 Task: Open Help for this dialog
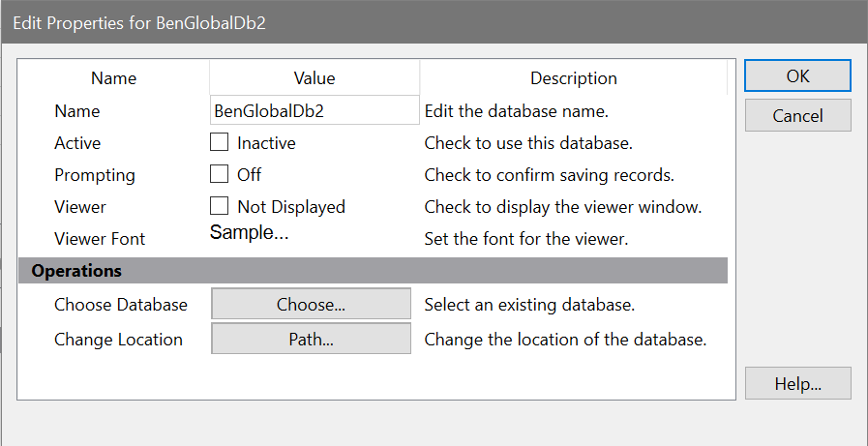tap(797, 383)
